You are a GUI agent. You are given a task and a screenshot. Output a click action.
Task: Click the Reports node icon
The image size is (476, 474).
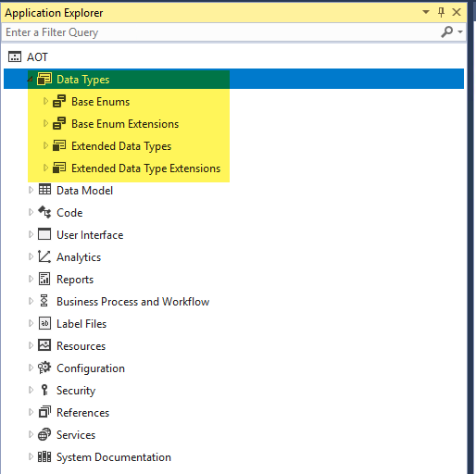point(44,279)
